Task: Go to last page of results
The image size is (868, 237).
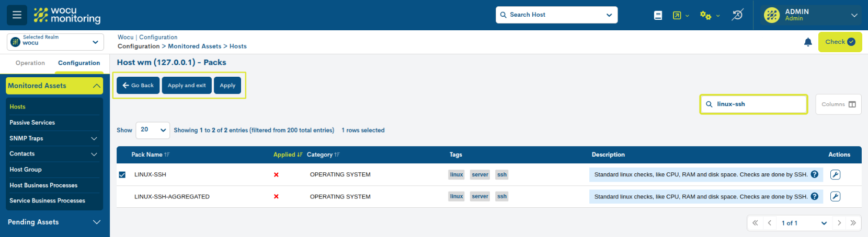Action: 853,223
